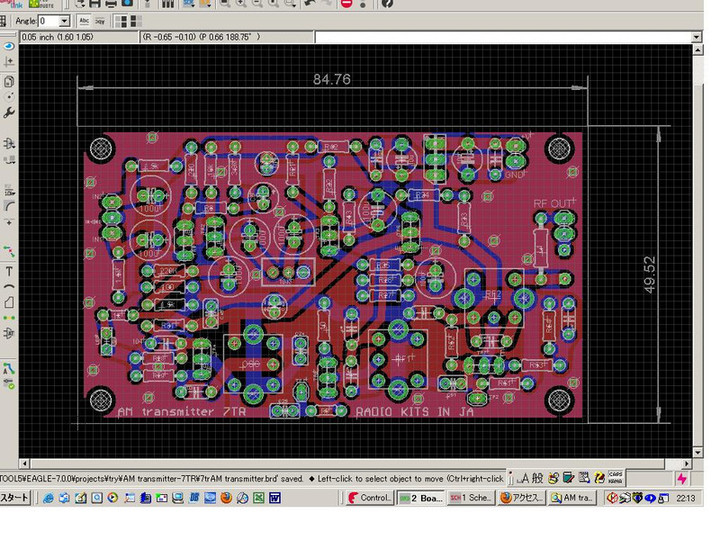Click the red Stop icon in toolbar
The width and height of the screenshot is (720, 540).
pyautogui.click(x=346, y=3)
